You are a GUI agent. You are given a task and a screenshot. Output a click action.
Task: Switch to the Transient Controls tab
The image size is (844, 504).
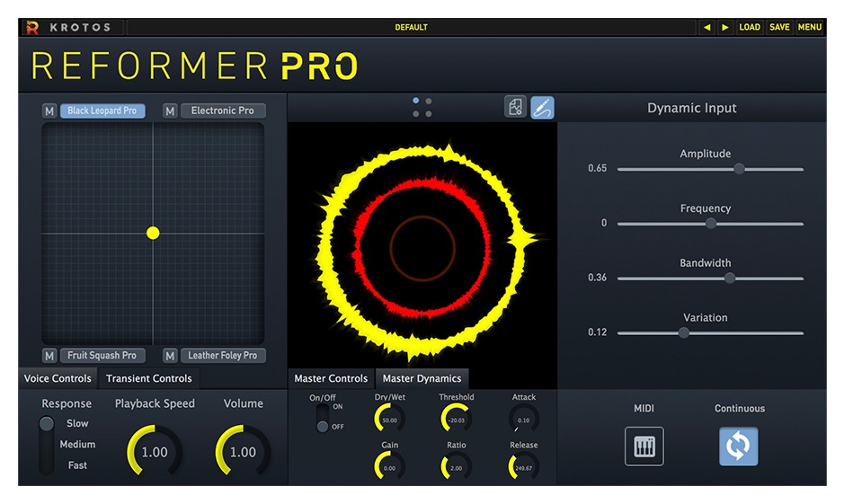point(149,378)
